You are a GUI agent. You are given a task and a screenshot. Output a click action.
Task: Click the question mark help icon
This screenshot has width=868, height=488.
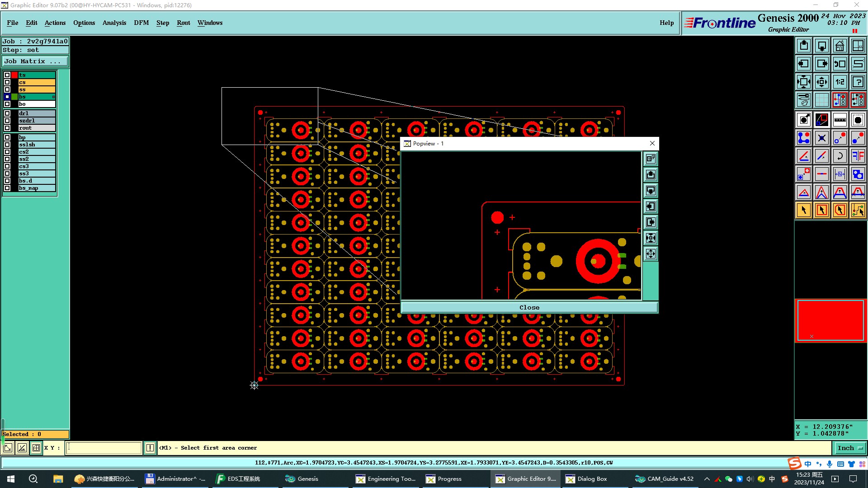point(858,82)
